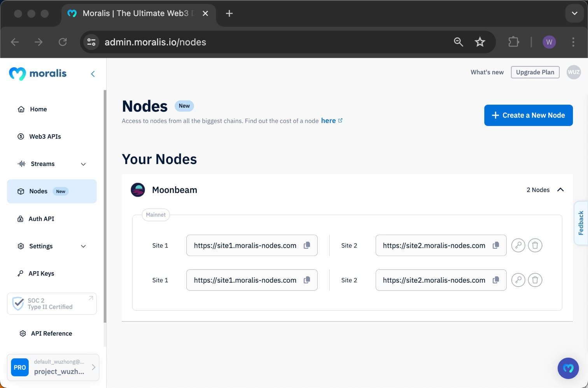Open the Moralis chat widget bubble
Image resolution: width=588 pixels, height=388 pixels.
pos(568,368)
